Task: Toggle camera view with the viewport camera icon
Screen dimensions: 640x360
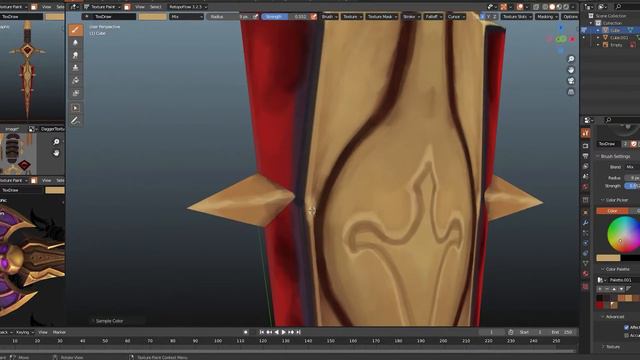Action: (571, 81)
